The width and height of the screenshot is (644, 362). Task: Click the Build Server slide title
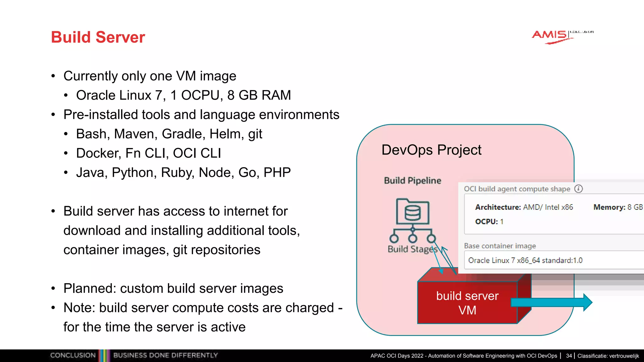[x=98, y=37]
